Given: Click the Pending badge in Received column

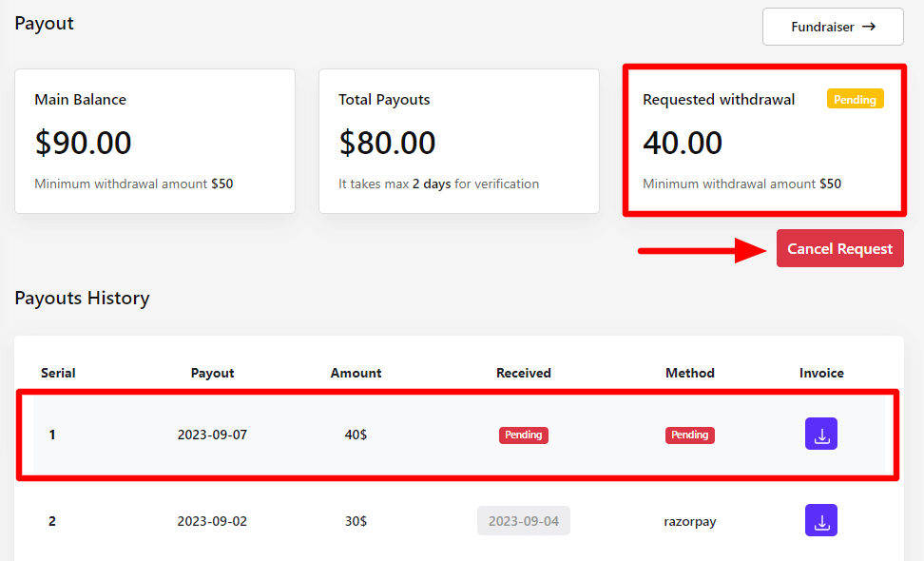Looking at the screenshot, I should [523, 435].
